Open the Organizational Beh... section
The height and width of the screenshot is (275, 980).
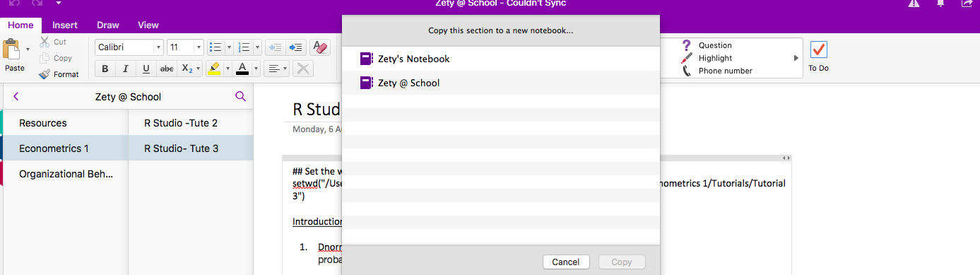pyautogui.click(x=66, y=174)
